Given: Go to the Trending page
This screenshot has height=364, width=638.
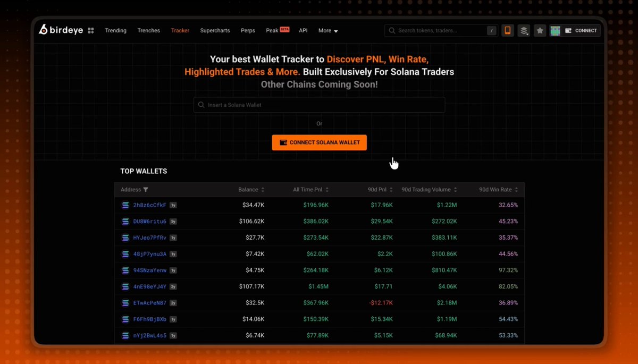Looking at the screenshot, I should (x=116, y=31).
